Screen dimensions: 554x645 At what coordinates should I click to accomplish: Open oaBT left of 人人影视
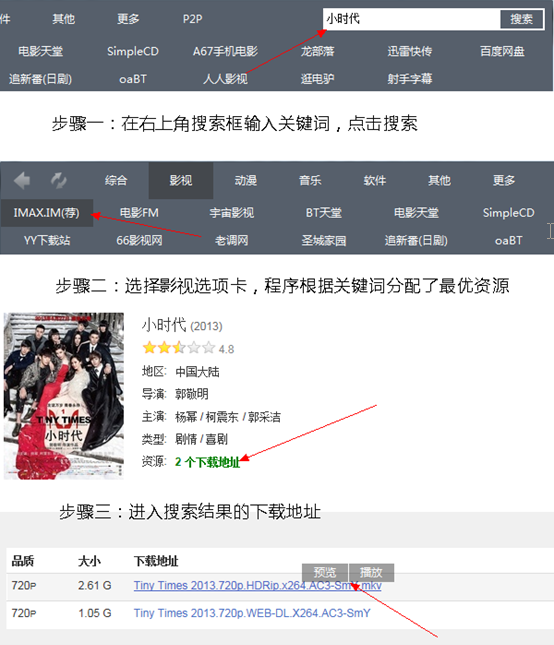coord(133,79)
